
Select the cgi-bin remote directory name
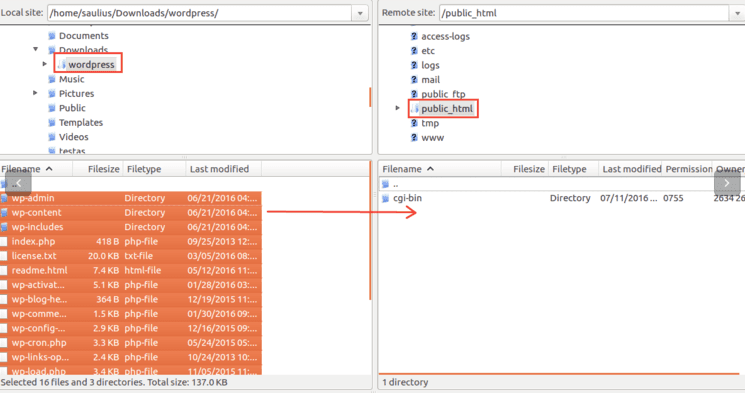pyautogui.click(x=407, y=198)
